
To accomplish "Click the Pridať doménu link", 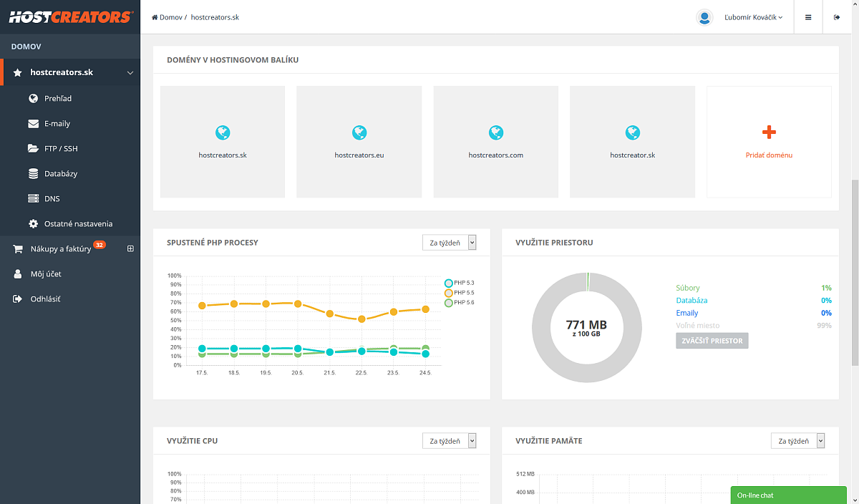I will coord(770,155).
